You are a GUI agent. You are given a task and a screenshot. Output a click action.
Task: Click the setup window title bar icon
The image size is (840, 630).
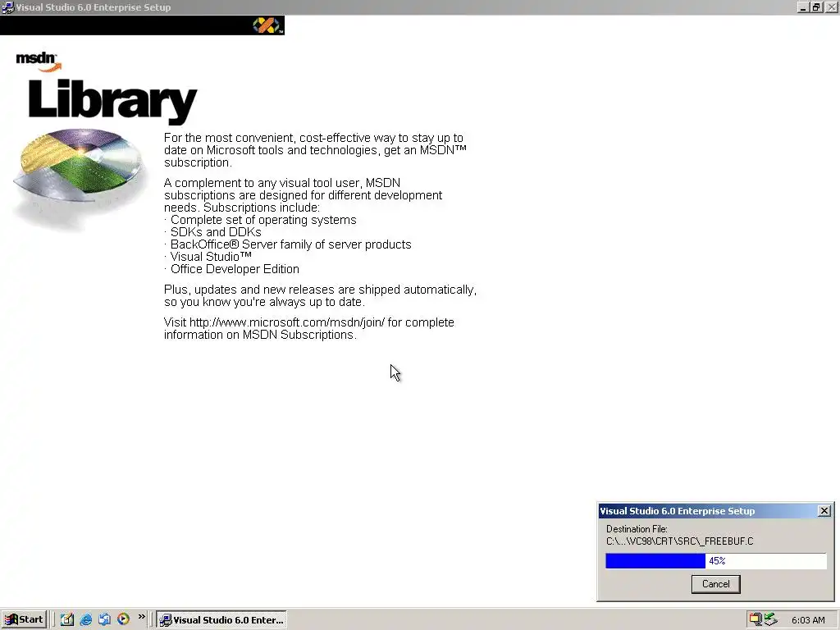coord(7,7)
